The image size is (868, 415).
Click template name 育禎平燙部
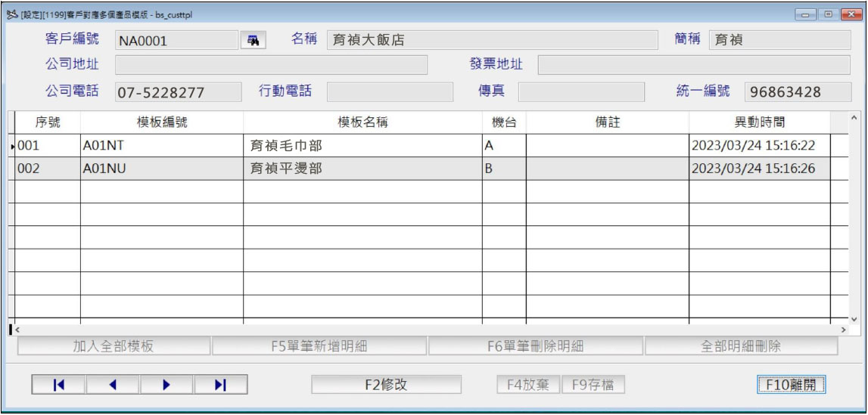(x=362, y=169)
